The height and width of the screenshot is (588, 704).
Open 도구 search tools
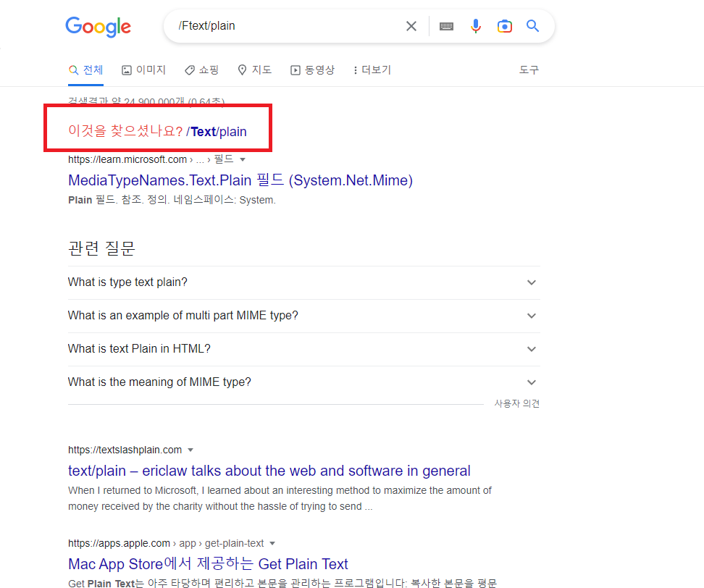(529, 70)
